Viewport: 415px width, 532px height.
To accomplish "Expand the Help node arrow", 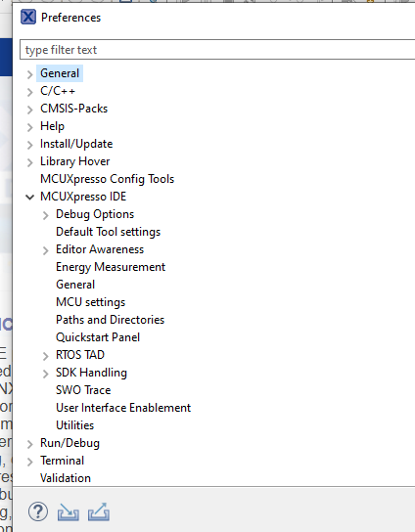I will 30,127.
